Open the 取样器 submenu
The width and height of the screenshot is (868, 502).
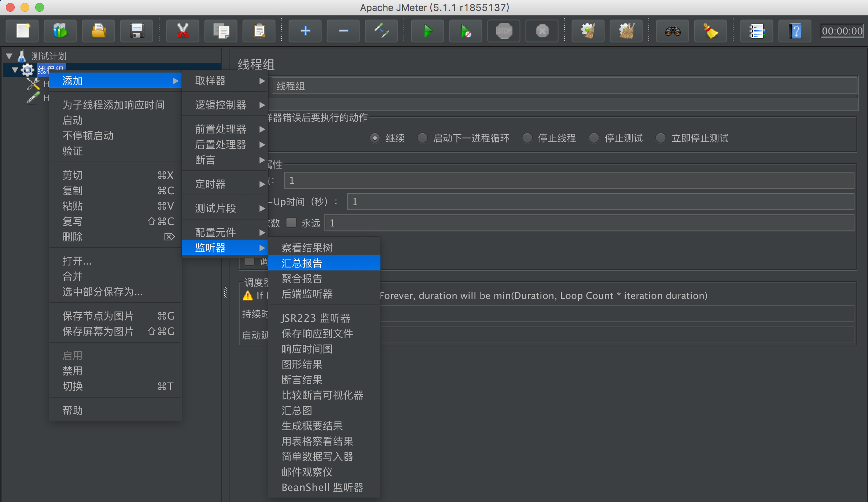(x=225, y=81)
